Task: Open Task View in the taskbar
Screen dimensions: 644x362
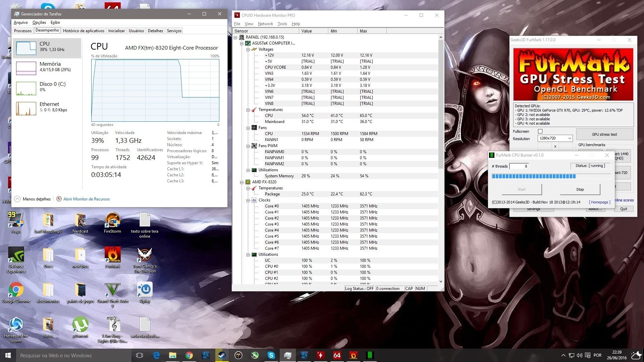Action: (x=140, y=355)
